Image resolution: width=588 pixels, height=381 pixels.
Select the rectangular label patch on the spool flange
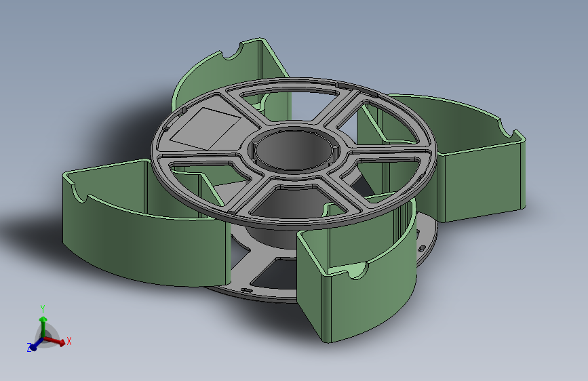[x=205, y=129]
